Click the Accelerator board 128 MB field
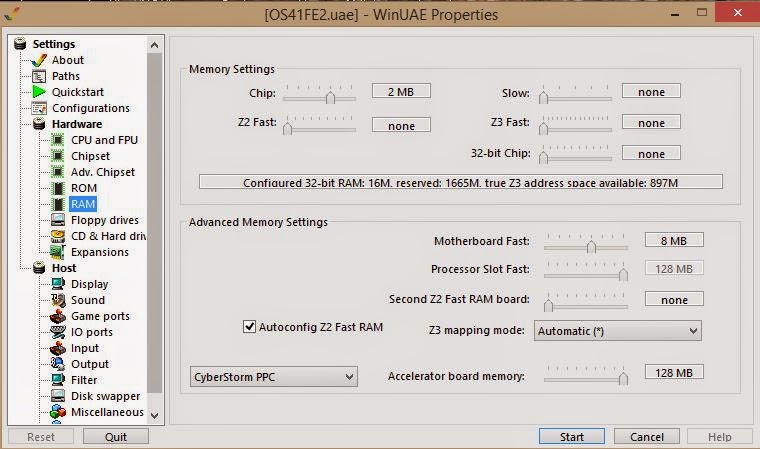 click(674, 372)
